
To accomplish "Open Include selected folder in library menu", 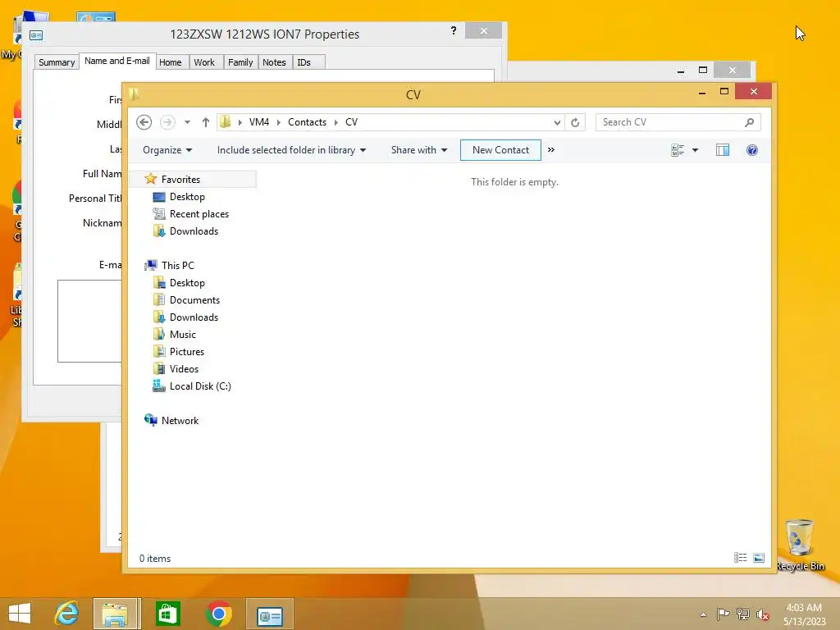I will coord(291,150).
